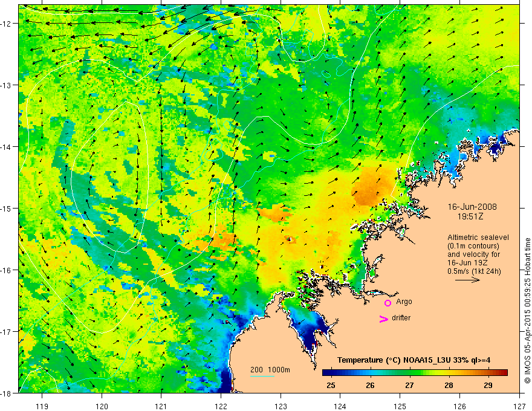
Task: Click the latitude axis label '-18'
Action: click(6, 393)
